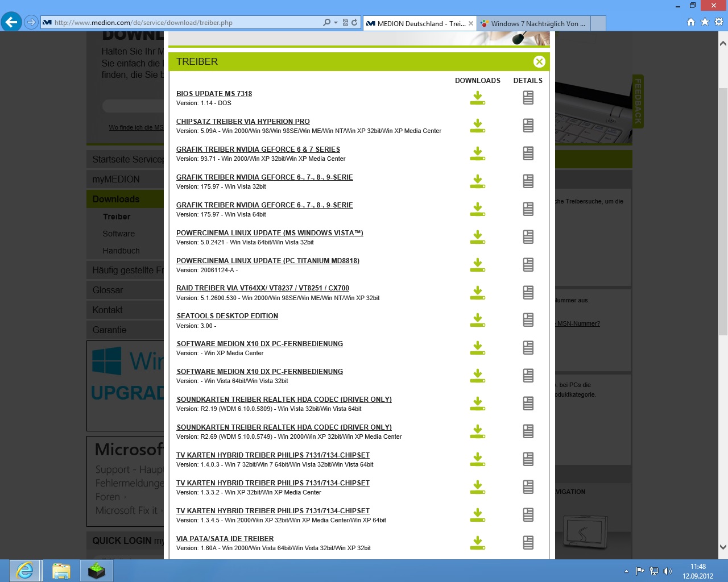
Task: View details of Realtek HDA Codec R2.69
Action: pos(528,431)
